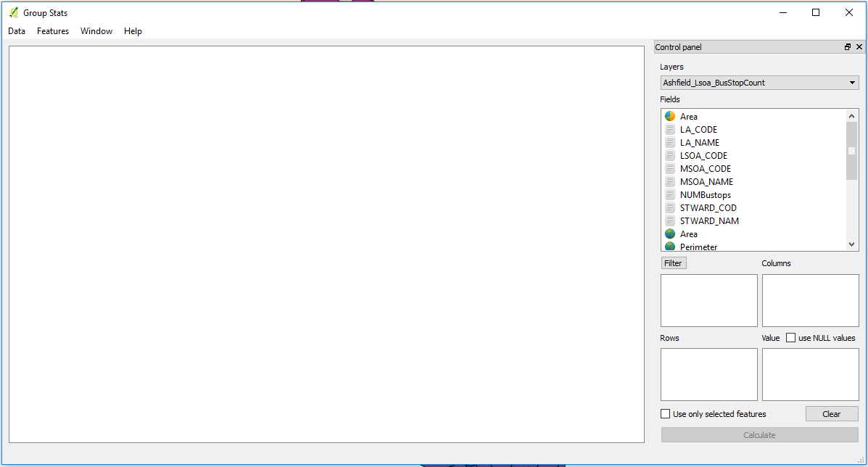The height and width of the screenshot is (467, 868).
Task: Click inside the Rows box
Action: pos(708,374)
